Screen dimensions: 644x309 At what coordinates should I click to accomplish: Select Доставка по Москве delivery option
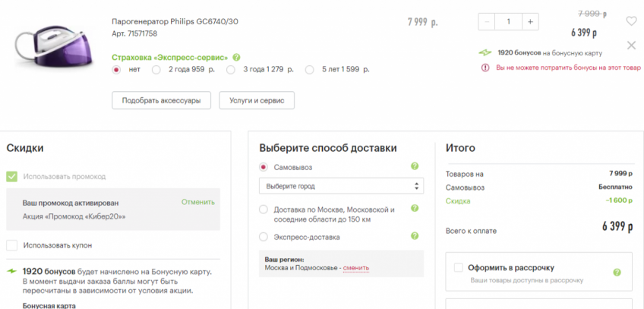[x=264, y=210]
